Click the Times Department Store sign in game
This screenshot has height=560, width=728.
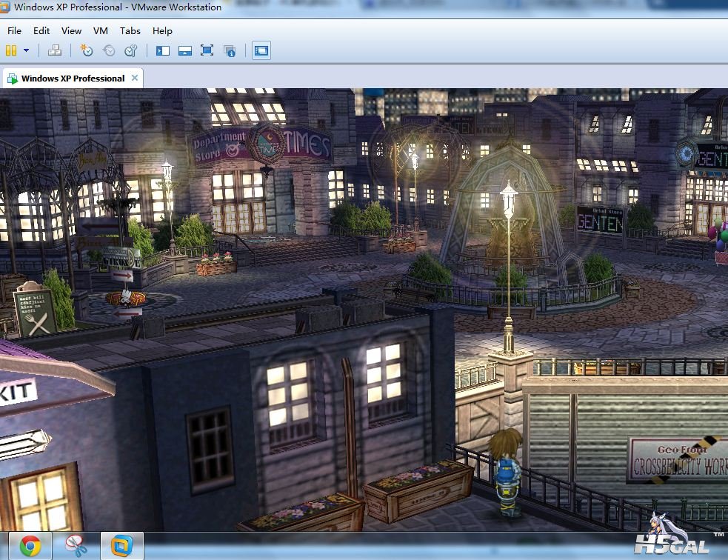point(261,145)
